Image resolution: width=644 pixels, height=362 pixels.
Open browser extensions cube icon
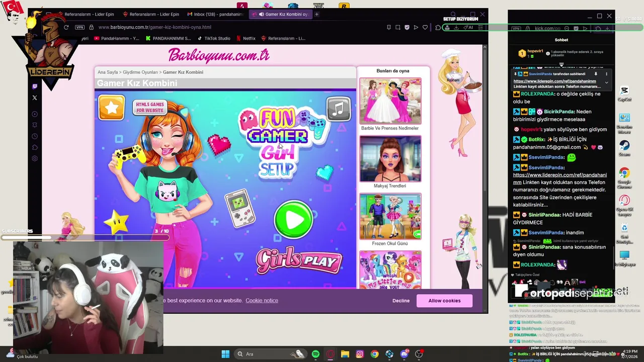tap(438, 27)
